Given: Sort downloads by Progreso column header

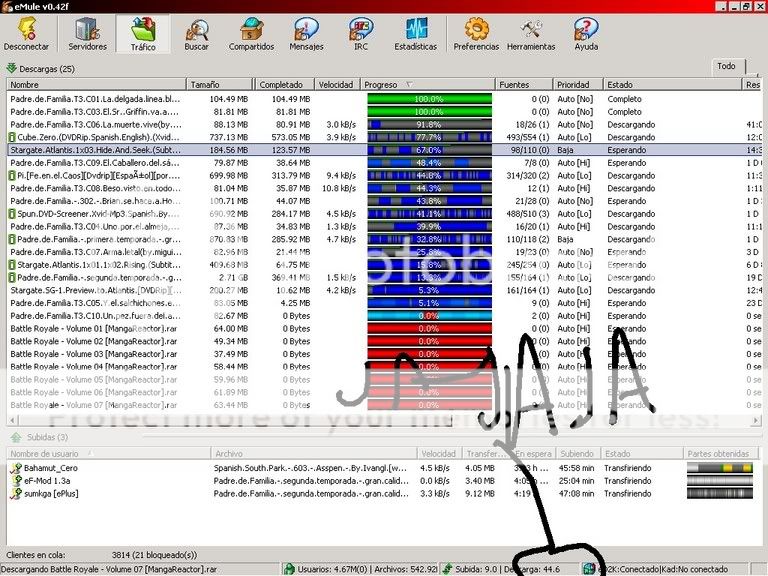Looking at the screenshot, I should (428, 84).
